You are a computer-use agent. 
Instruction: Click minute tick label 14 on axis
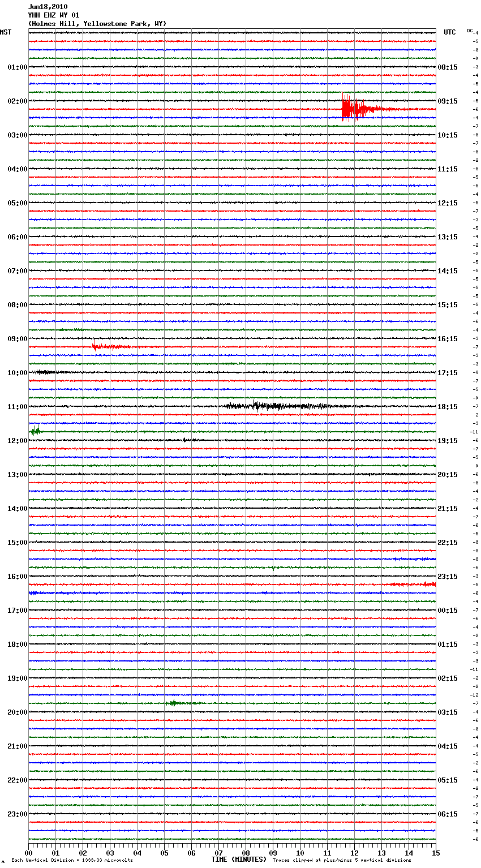pyautogui.click(x=409, y=853)
